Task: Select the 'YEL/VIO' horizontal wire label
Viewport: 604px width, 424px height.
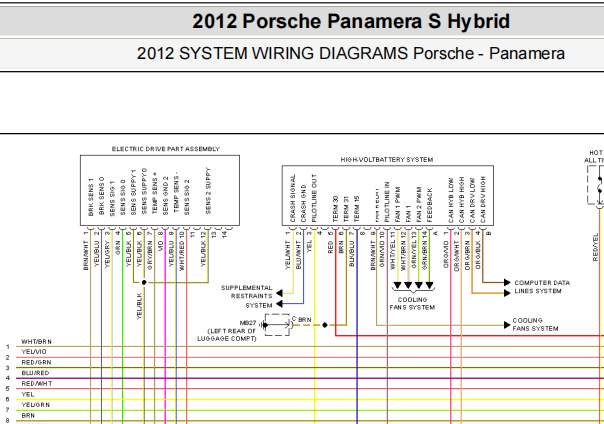Action: [34, 352]
